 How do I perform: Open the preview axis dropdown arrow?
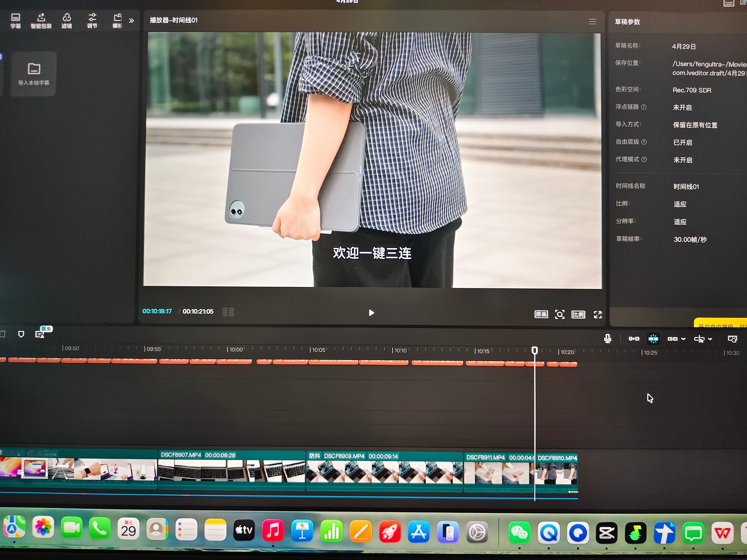pos(710,339)
